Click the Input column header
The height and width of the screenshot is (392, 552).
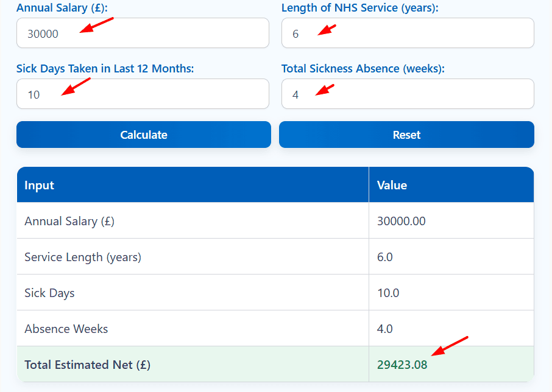39,185
